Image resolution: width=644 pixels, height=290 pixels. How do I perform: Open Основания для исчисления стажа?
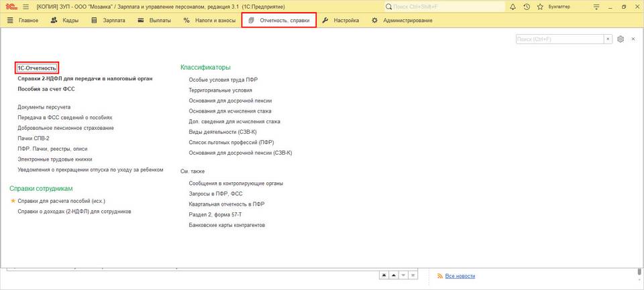click(x=230, y=111)
